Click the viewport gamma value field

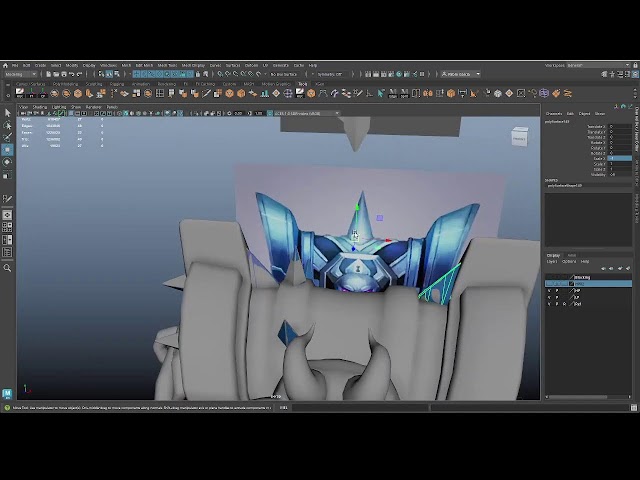[258, 113]
